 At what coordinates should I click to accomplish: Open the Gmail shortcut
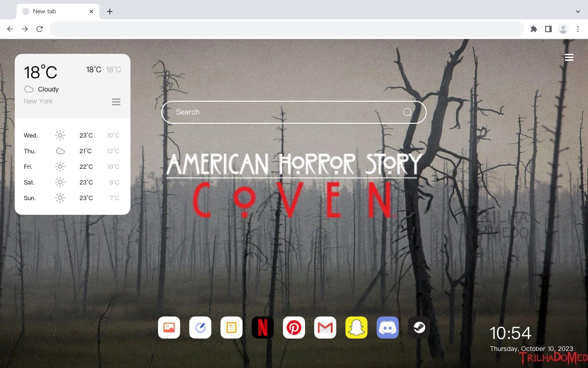325,328
